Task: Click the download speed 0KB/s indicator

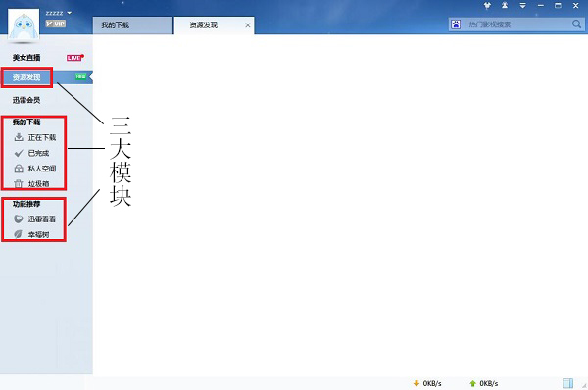Action: point(432,383)
